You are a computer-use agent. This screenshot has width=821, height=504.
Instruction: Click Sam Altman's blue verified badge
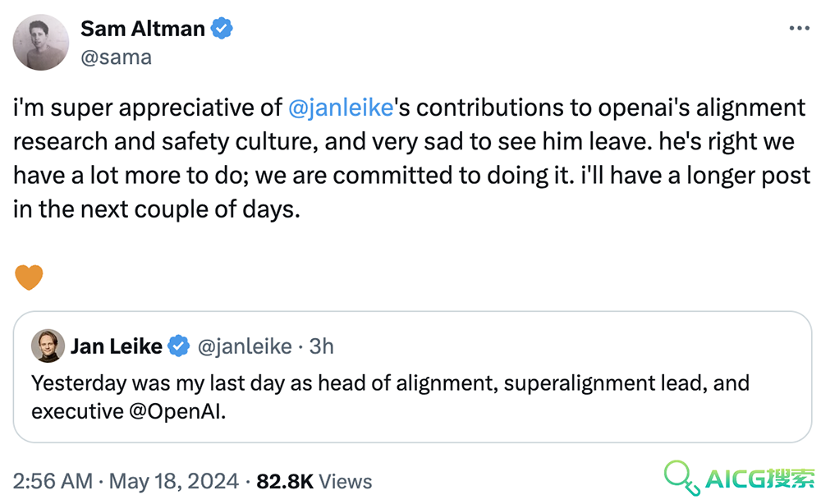click(x=222, y=28)
